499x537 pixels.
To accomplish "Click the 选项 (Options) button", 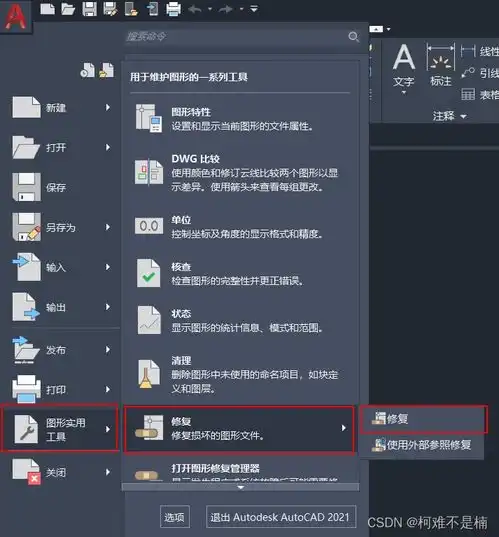I will coord(175,517).
